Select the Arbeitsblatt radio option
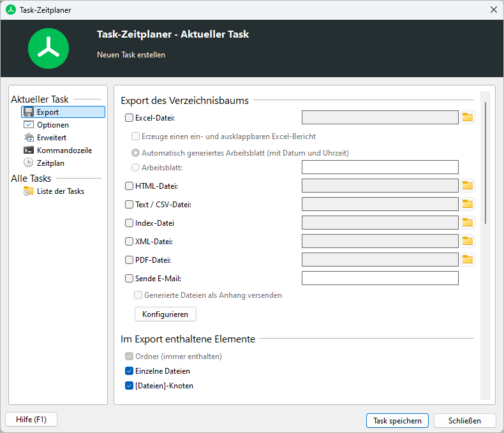 [135, 167]
